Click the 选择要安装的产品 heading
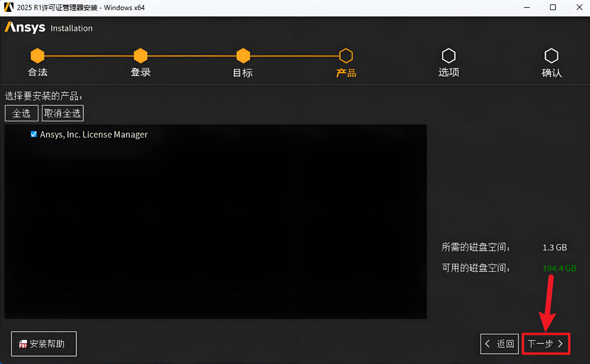 (x=43, y=96)
